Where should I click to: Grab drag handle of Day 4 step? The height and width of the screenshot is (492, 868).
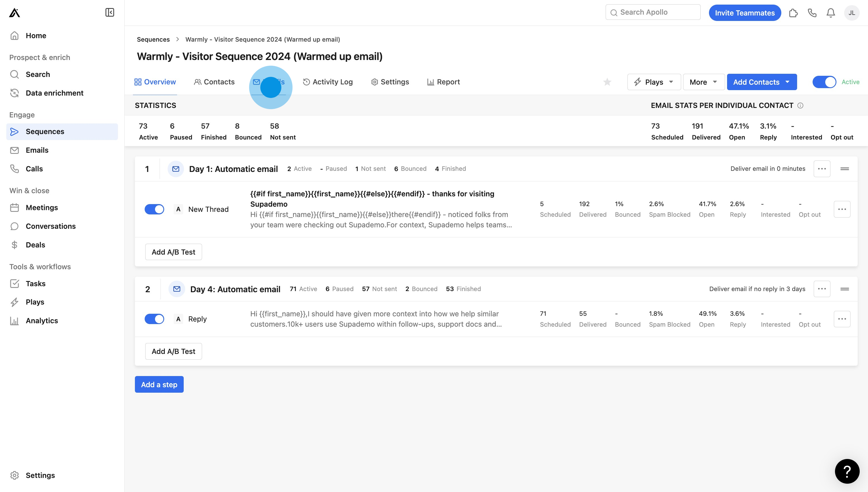click(844, 289)
